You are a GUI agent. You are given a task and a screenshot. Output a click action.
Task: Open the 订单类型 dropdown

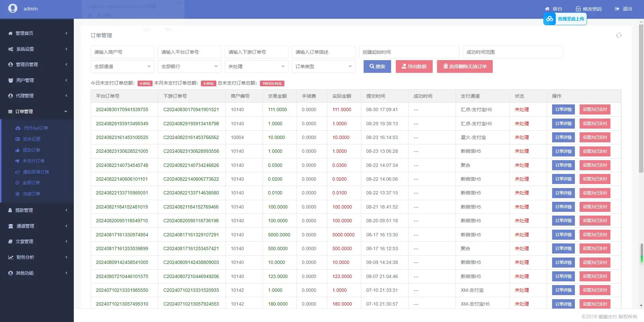pyautogui.click(x=323, y=66)
